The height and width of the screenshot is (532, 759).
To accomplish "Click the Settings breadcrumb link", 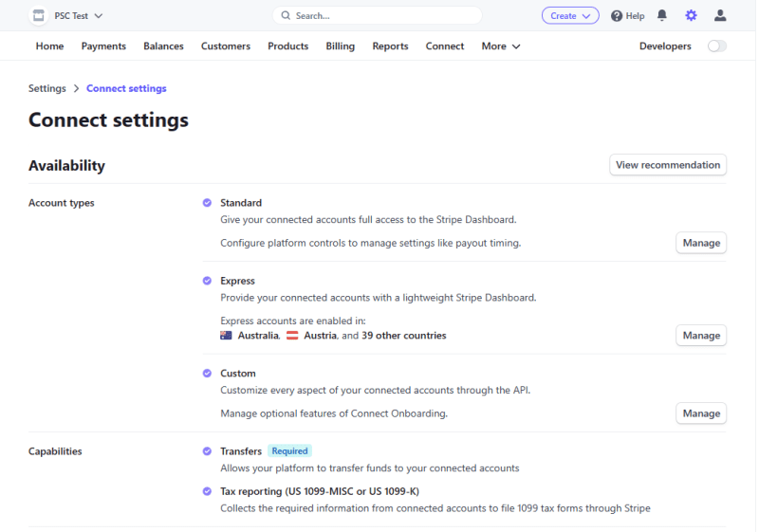I will [x=46, y=88].
